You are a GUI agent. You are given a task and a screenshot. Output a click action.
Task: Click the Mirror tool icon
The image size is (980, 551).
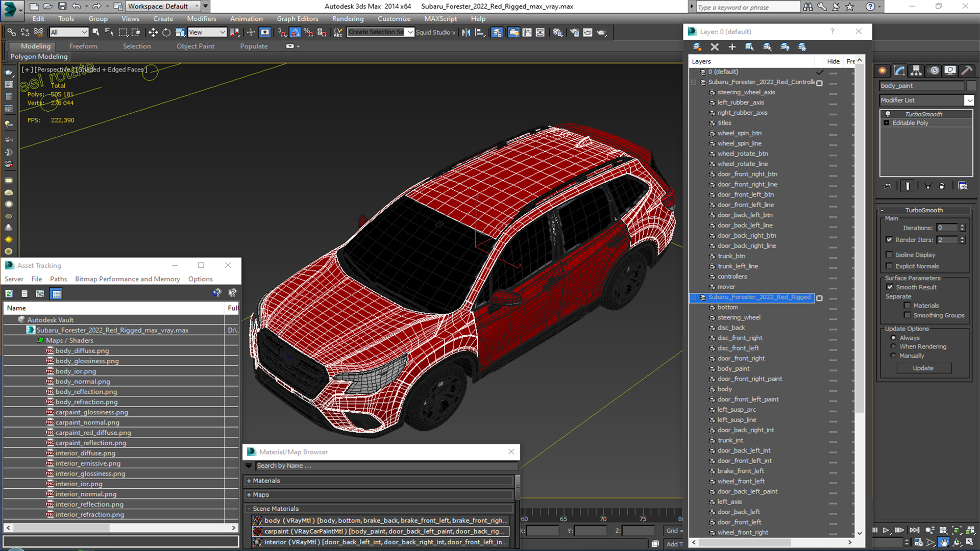[x=466, y=32]
